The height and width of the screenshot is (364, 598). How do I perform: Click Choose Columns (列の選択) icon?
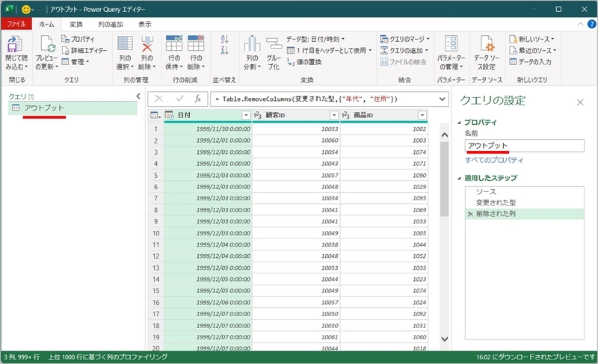pos(125,43)
